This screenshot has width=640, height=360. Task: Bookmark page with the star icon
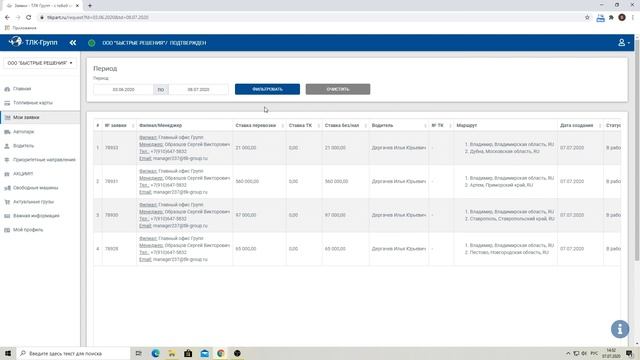[587, 18]
